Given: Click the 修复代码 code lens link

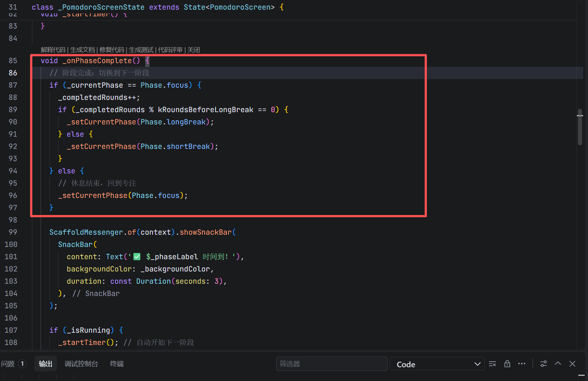Looking at the screenshot, I should pos(112,50).
